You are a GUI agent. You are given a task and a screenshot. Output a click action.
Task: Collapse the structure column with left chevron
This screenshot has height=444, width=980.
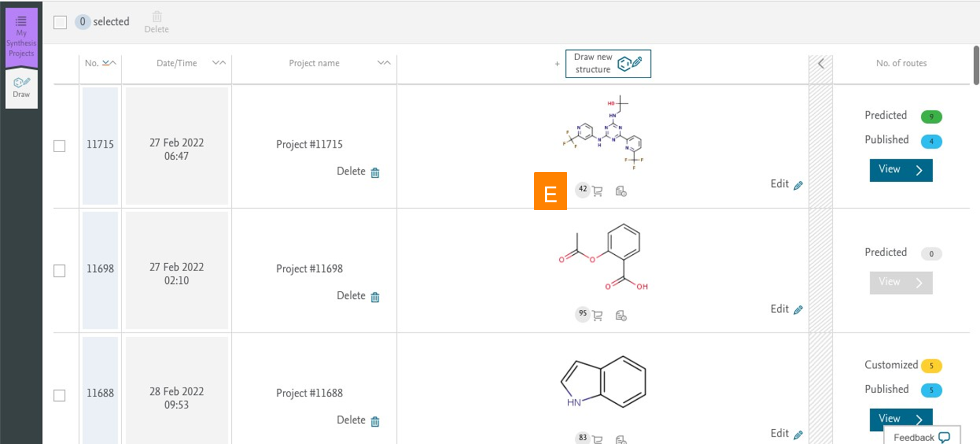[821, 64]
